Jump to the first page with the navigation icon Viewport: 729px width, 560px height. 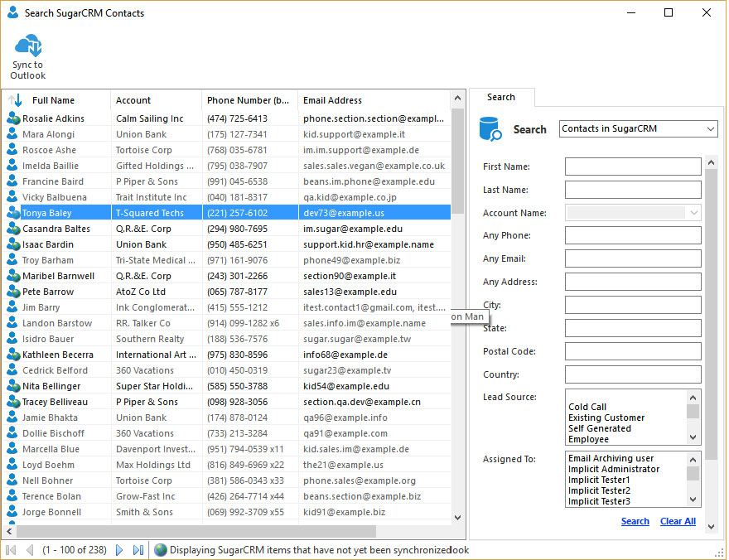pos(11,549)
